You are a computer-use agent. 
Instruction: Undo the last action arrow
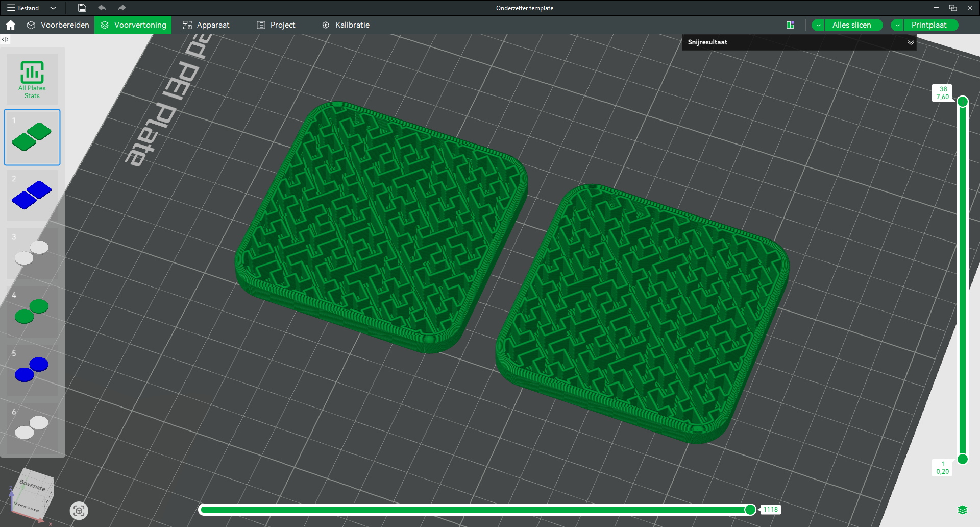click(102, 8)
